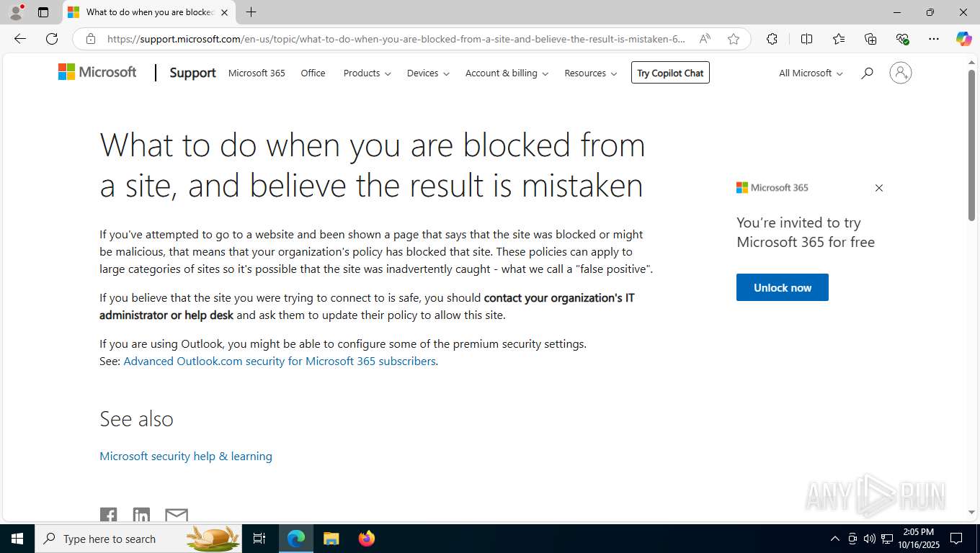Open Browser essentials icon
Viewport: 980px width, 553px height.
(902, 39)
